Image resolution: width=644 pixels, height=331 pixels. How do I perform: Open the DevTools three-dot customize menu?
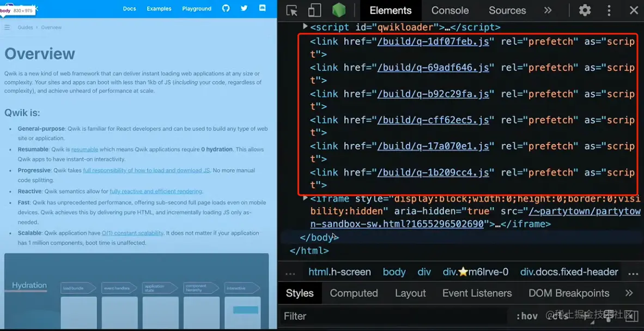609,10
